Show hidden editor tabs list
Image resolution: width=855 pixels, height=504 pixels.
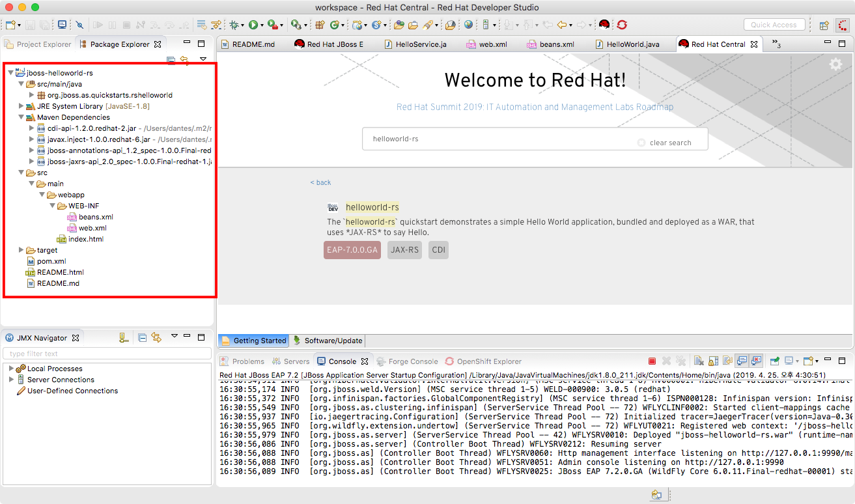click(x=776, y=44)
